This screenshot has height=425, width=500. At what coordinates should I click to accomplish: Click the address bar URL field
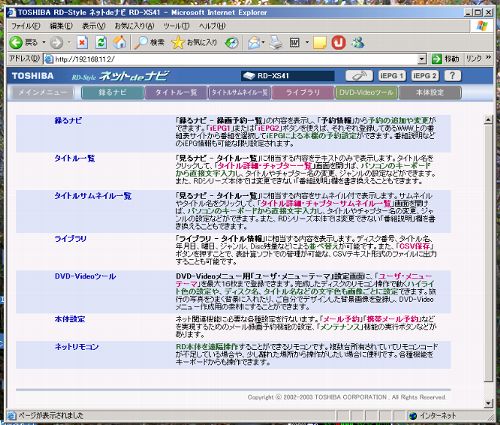[x=235, y=59]
